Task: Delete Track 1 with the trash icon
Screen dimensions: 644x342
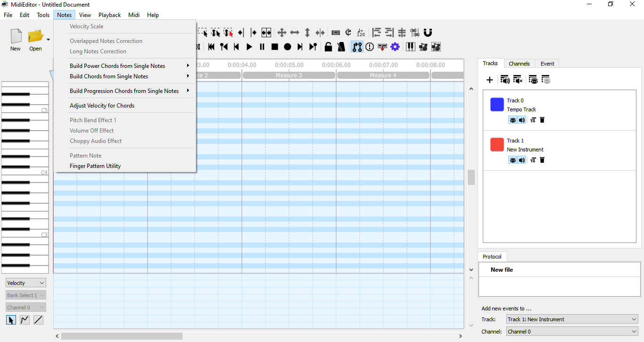Action: pos(542,160)
